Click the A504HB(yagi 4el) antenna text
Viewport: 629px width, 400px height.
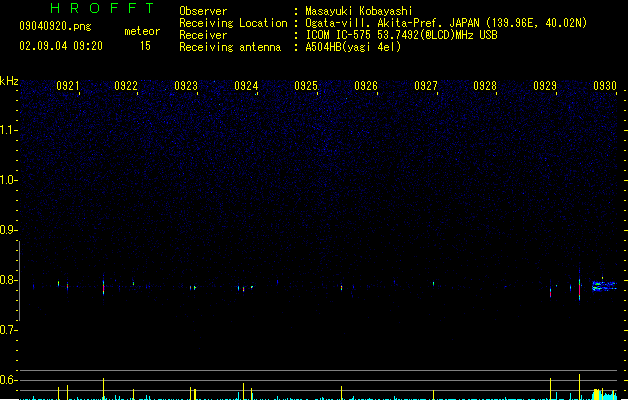click(353, 47)
